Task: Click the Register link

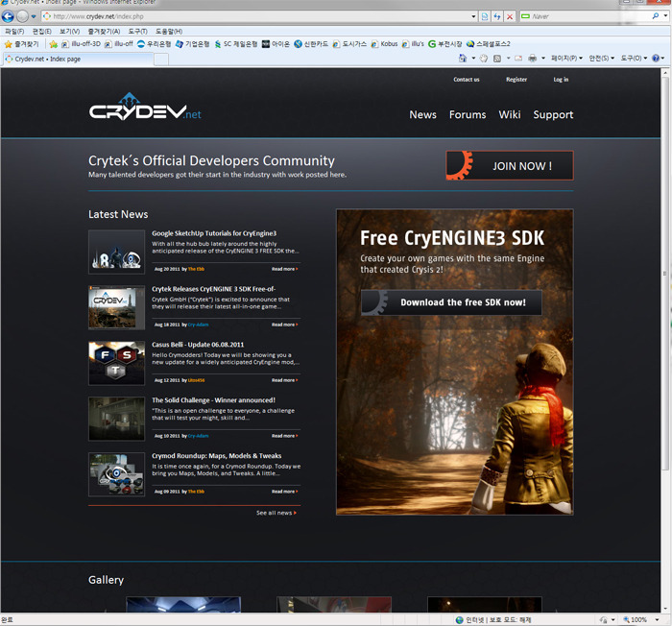Action: (516, 80)
